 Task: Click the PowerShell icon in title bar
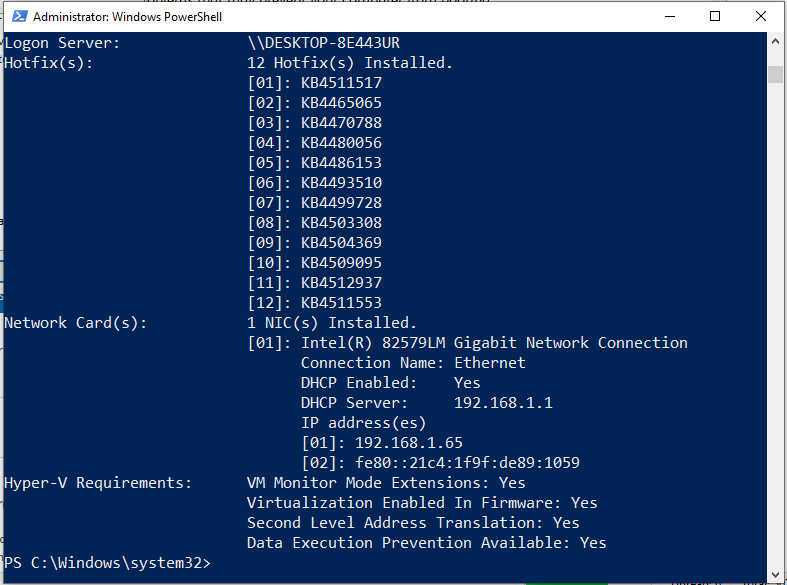click(20, 16)
